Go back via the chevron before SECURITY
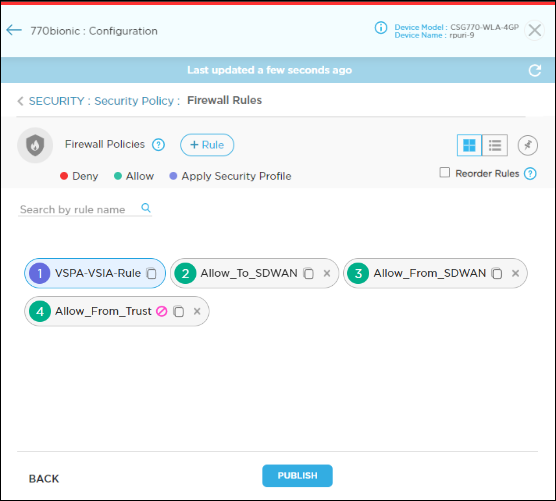 (20, 101)
